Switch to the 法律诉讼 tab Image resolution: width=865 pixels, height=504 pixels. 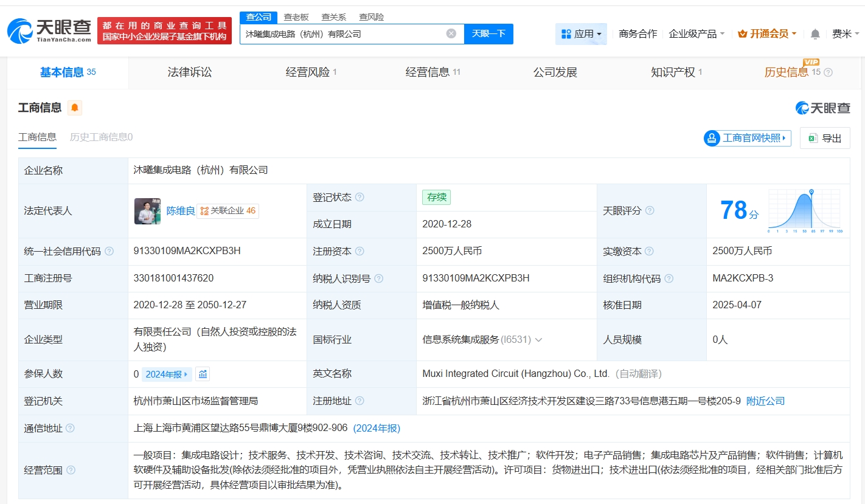coord(190,72)
